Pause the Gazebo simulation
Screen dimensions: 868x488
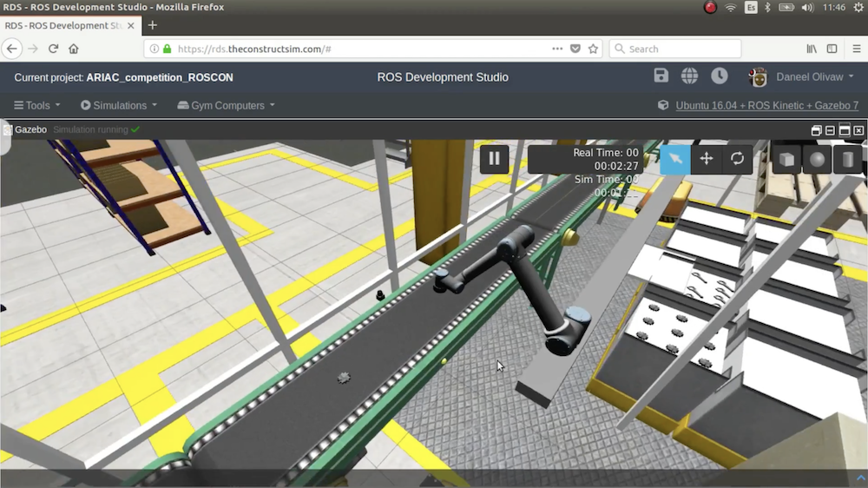point(495,159)
